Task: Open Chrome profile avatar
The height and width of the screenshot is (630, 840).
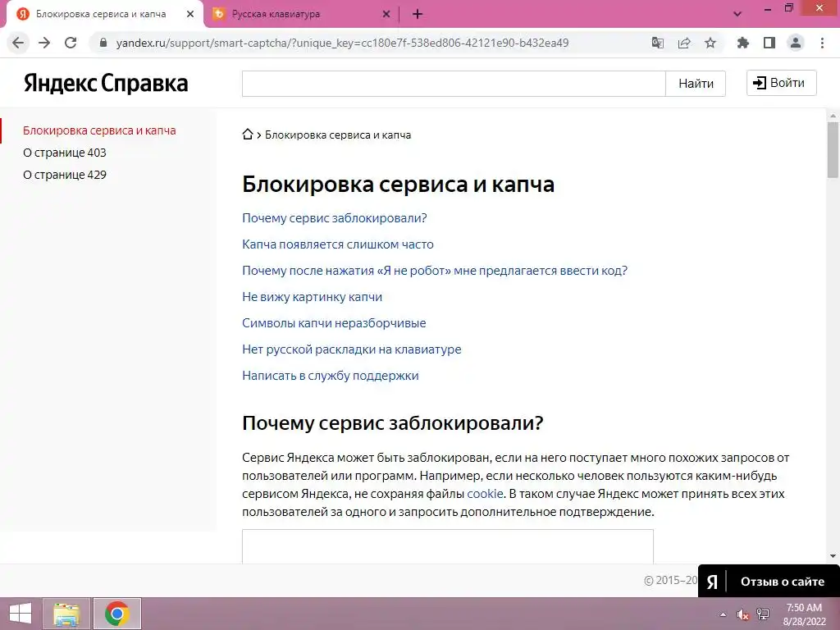Action: pyautogui.click(x=796, y=43)
